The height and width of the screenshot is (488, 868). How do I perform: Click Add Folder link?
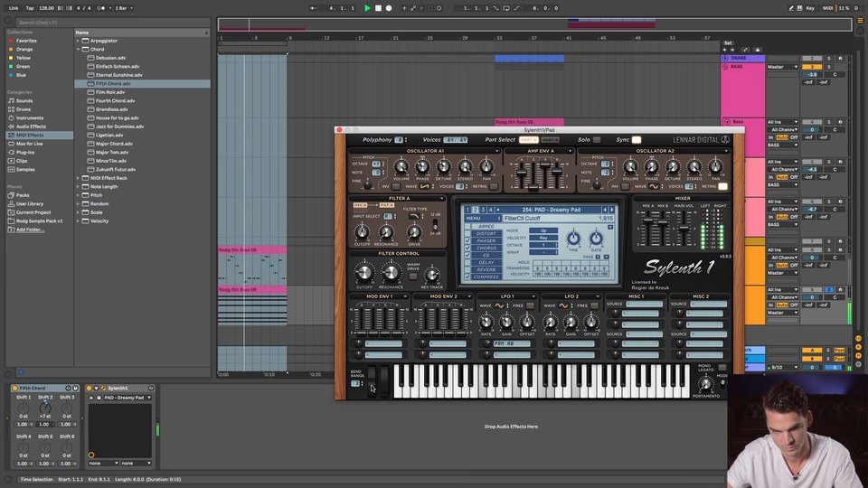[x=30, y=230]
